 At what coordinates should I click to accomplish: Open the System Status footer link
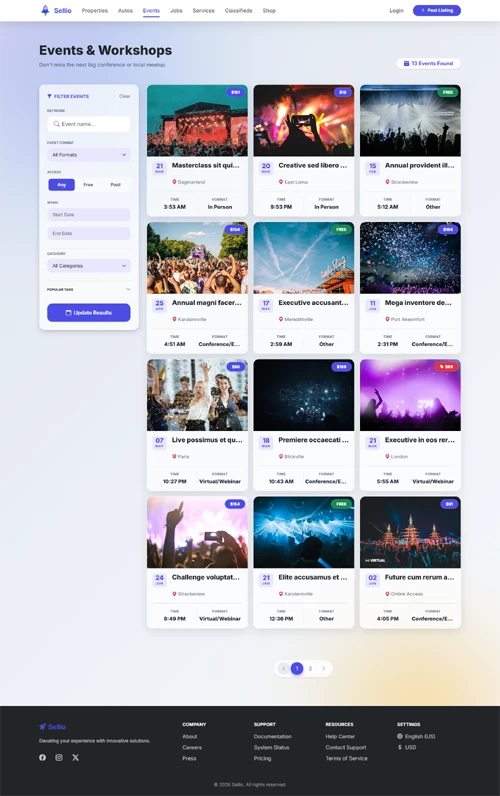(272, 747)
